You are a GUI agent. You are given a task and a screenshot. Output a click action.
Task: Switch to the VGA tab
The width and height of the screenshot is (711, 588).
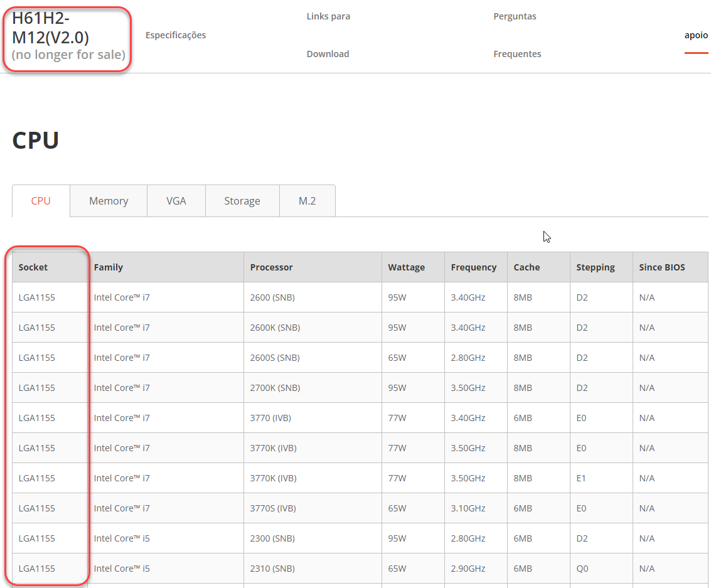click(x=176, y=201)
